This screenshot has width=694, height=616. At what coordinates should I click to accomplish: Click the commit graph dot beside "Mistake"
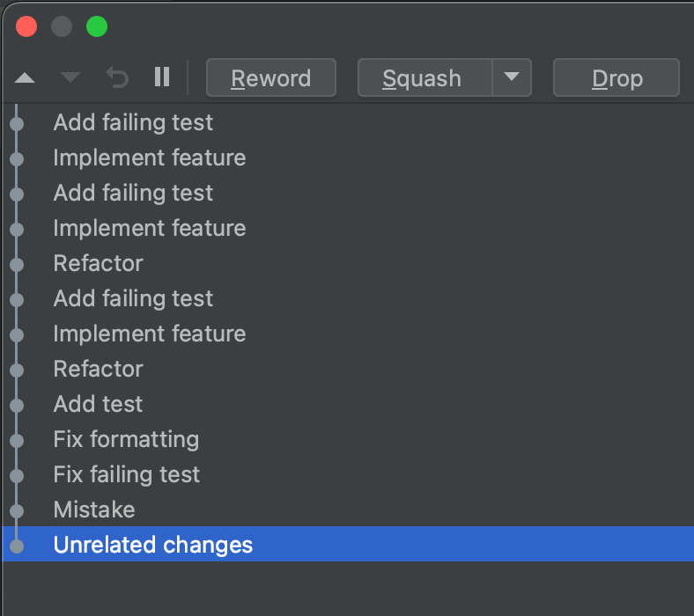tap(17, 510)
